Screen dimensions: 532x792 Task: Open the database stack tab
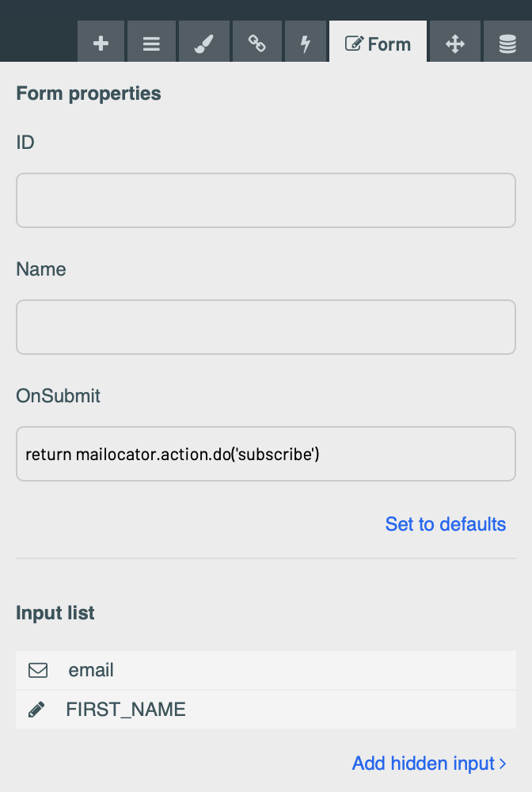coord(507,43)
